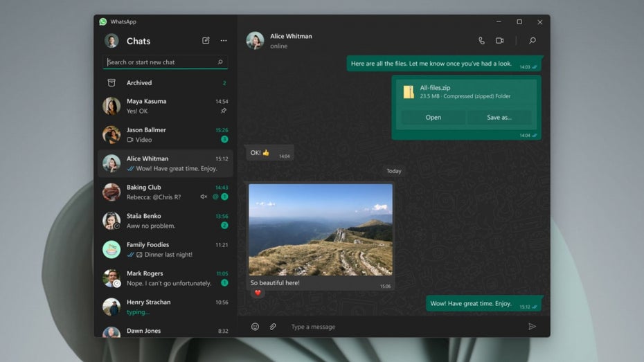Start a video call with Alice Whitman

pos(499,41)
